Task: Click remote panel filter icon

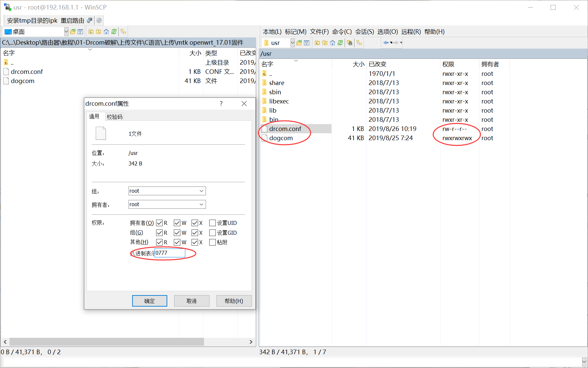Action: [x=307, y=43]
